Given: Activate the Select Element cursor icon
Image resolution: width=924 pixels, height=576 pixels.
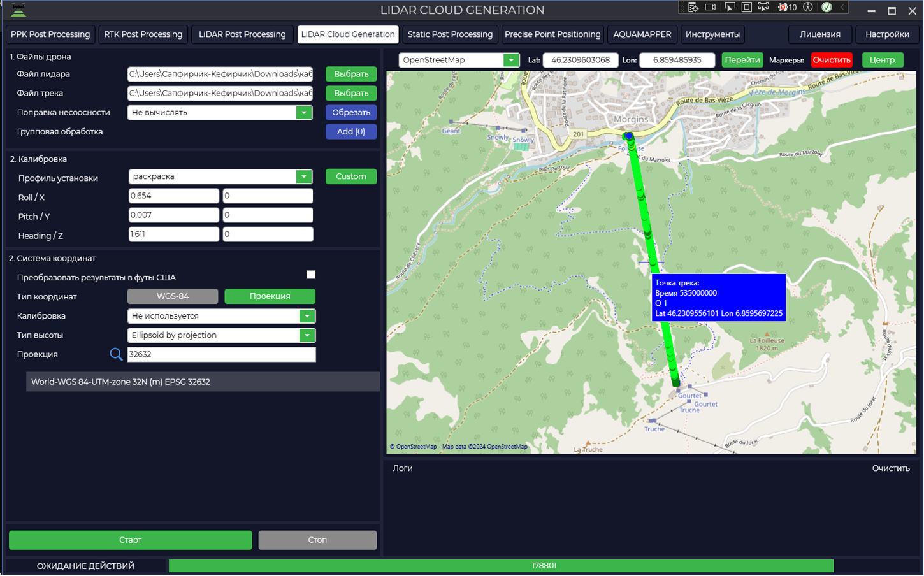Looking at the screenshot, I should pyautogui.click(x=730, y=7).
